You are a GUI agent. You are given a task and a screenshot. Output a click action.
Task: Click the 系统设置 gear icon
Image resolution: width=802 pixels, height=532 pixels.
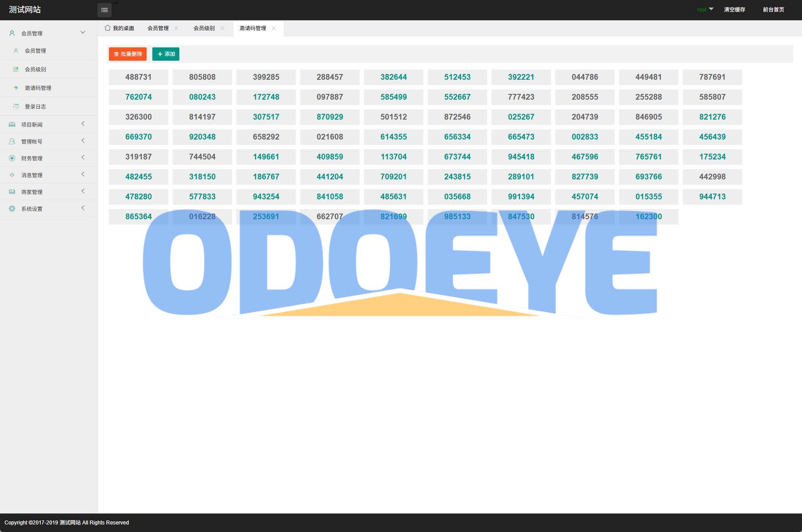pyautogui.click(x=12, y=209)
